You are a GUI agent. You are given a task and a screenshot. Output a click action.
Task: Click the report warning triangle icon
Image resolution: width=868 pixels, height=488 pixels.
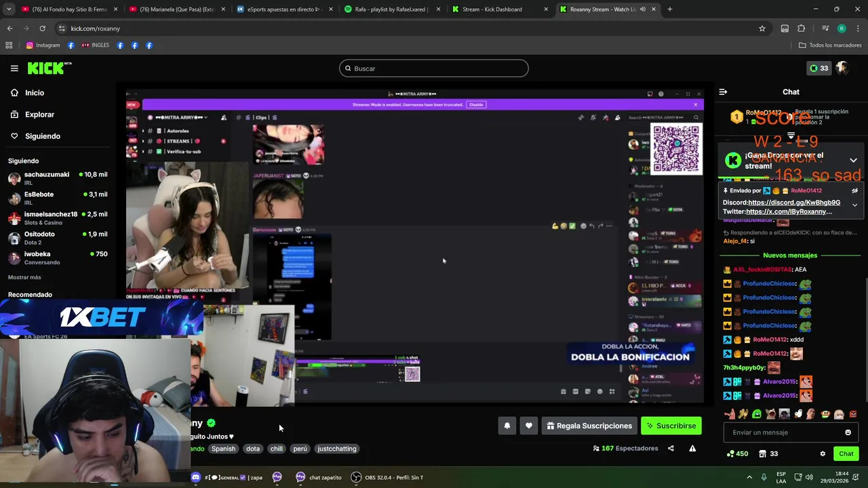tap(692, 448)
